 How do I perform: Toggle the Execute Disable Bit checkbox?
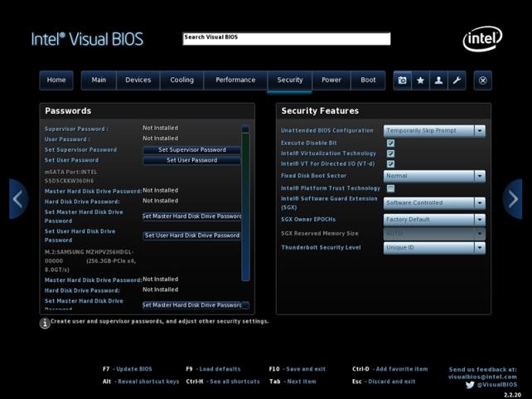point(390,143)
